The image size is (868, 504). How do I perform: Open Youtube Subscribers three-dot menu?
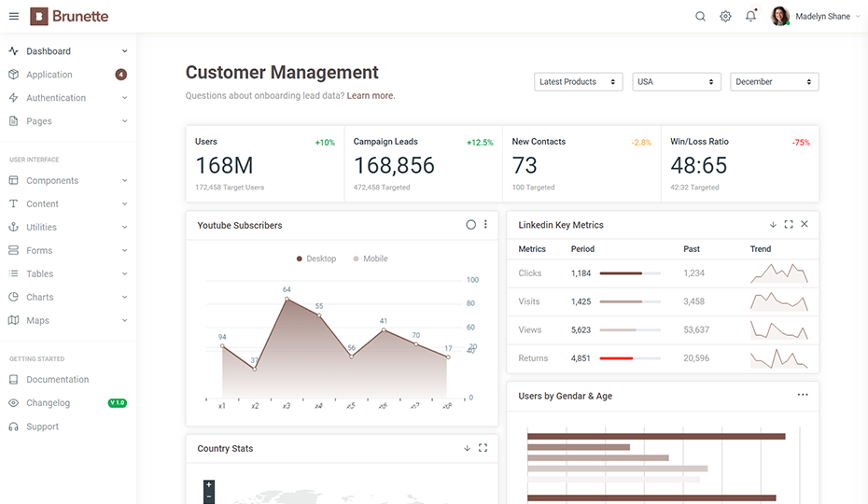click(485, 224)
